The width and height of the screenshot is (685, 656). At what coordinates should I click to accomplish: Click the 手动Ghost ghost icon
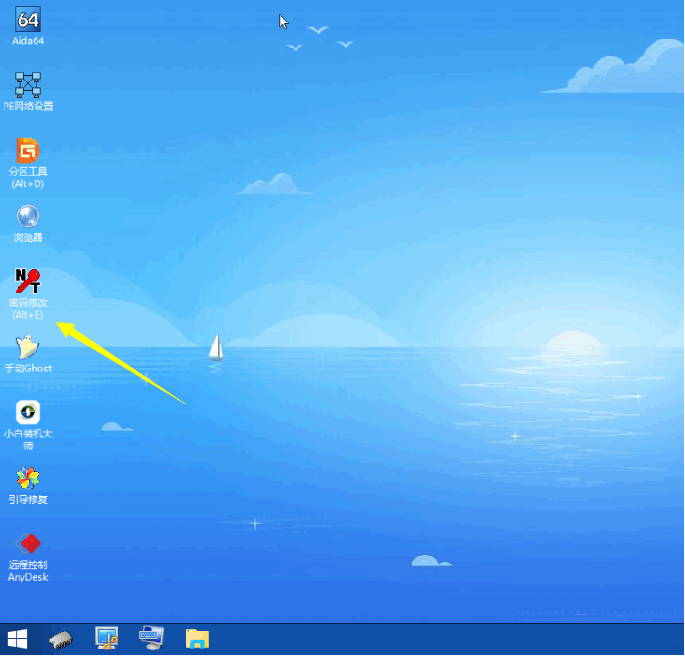click(28, 347)
